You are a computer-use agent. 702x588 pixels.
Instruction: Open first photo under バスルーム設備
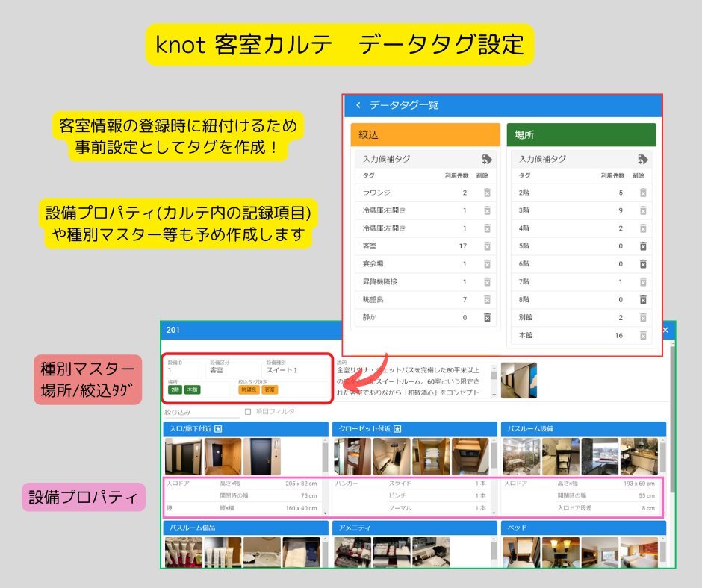(521, 457)
